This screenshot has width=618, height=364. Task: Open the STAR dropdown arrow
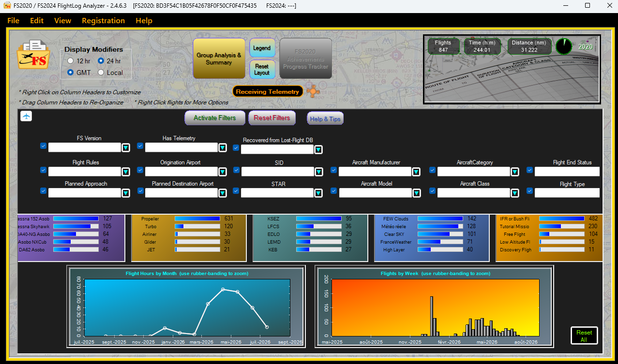pyautogui.click(x=318, y=193)
